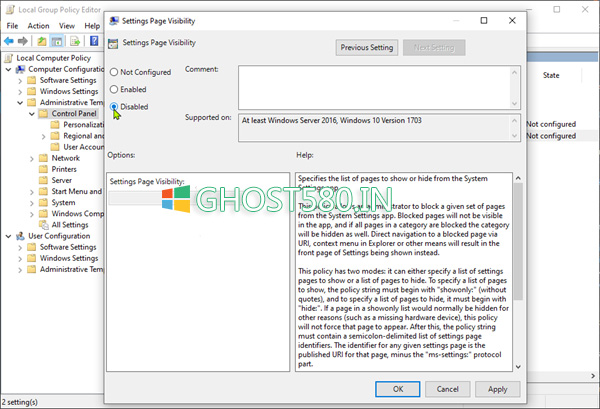600x409 pixels.
Task: Open the Help toolbar icon
Action: [x=94, y=41]
